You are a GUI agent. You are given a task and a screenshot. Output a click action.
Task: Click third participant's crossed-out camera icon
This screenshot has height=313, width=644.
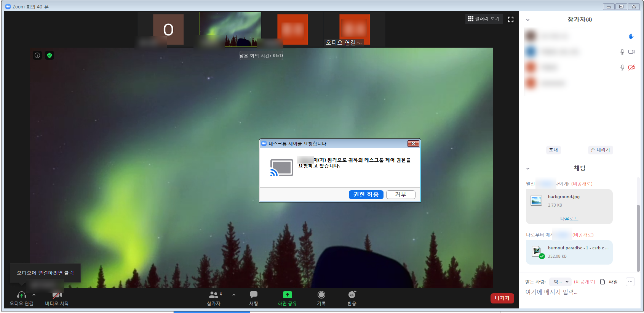click(x=631, y=67)
